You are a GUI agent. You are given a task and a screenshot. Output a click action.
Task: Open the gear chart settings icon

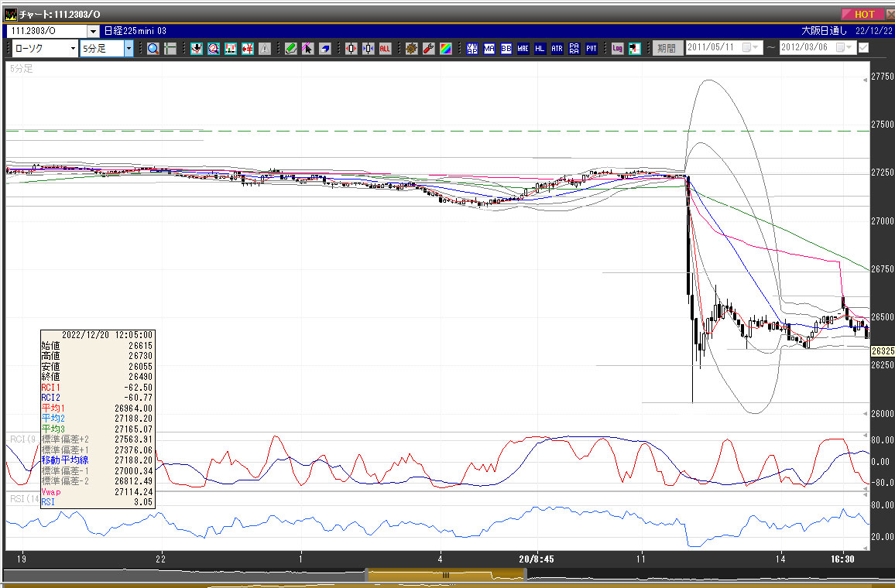click(x=412, y=49)
